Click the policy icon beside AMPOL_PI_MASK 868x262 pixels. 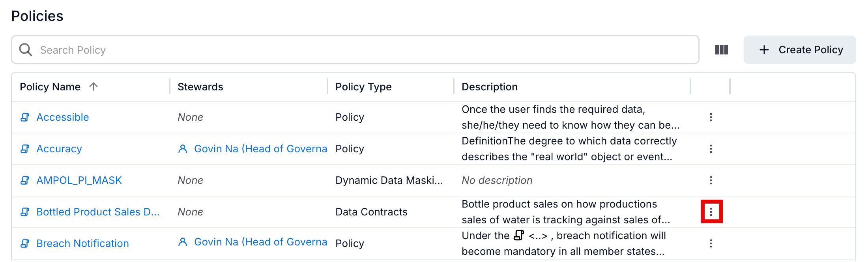click(25, 180)
